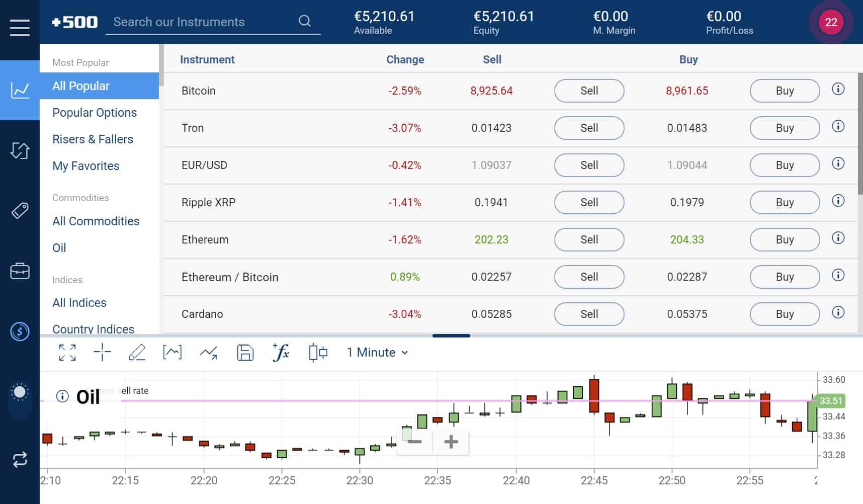Open All Indices category

(79, 303)
